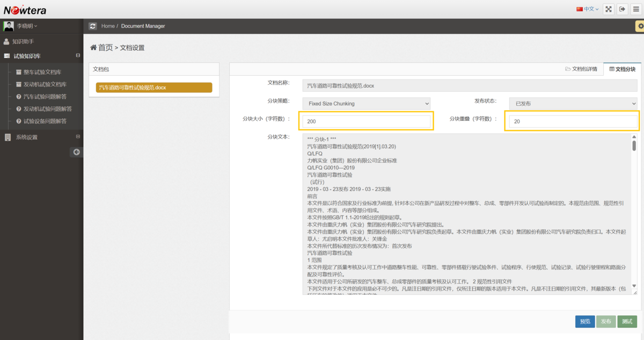Switch to the 文档分块 tab
The height and width of the screenshot is (340, 644).
coord(622,69)
